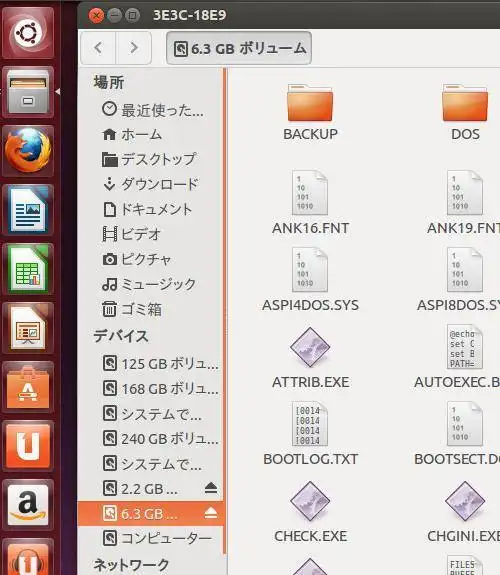
Task: Launch Firefox from the dock
Action: 28,151
